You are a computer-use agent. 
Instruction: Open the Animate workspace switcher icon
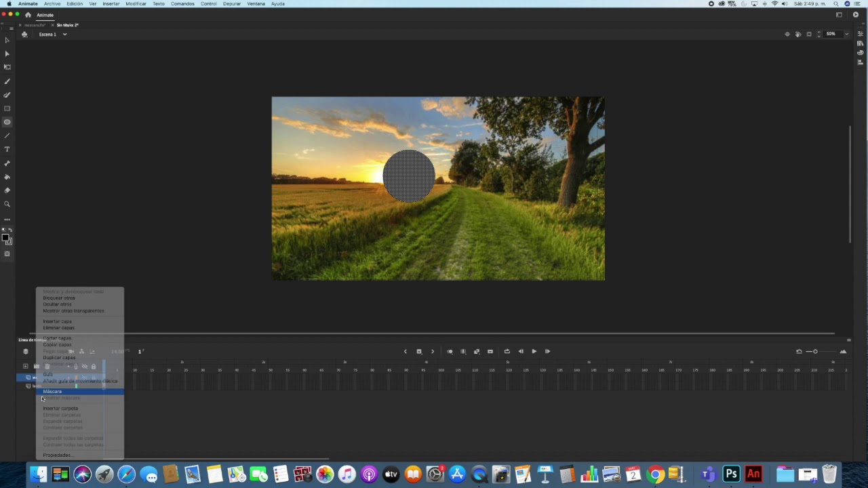839,15
